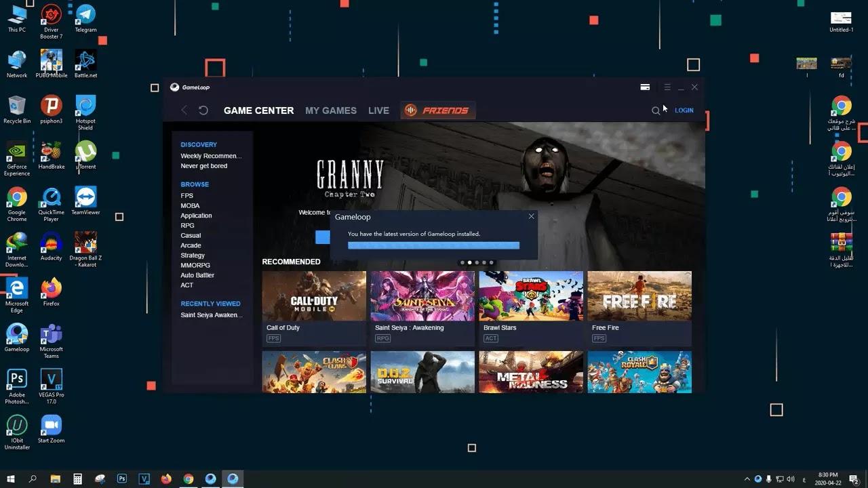This screenshot has height=488, width=868.
Task: Select the Gameloop desktop shortcut
Action: pyautogui.click(x=17, y=338)
